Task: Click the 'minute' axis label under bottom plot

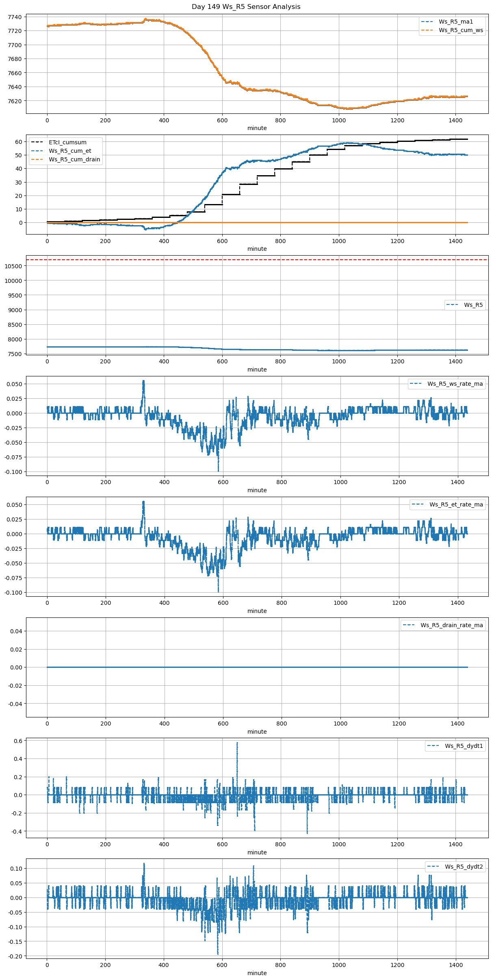Action: pos(257,973)
